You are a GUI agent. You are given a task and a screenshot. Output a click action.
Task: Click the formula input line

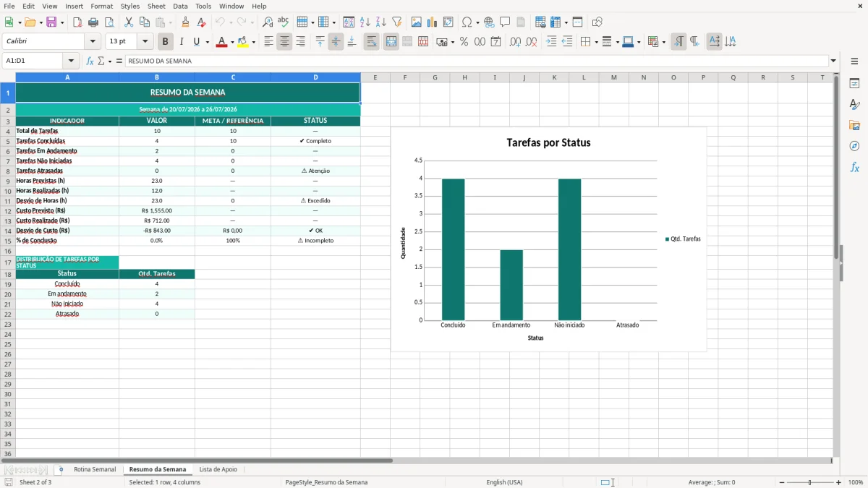(x=476, y=61)
